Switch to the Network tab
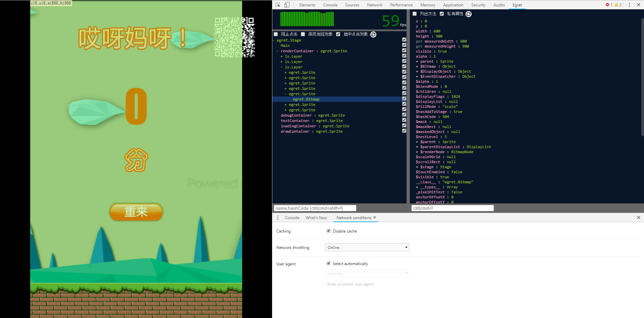644x318 pixels. click(x=375, y=5)
